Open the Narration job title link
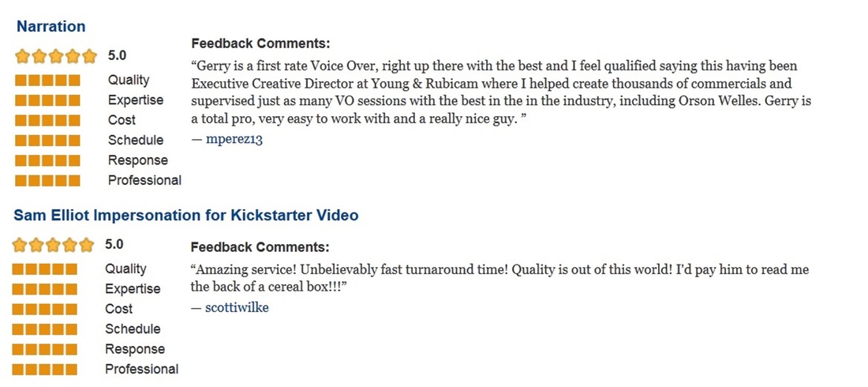Screen dimensions: 868x387 click(51, 26)
